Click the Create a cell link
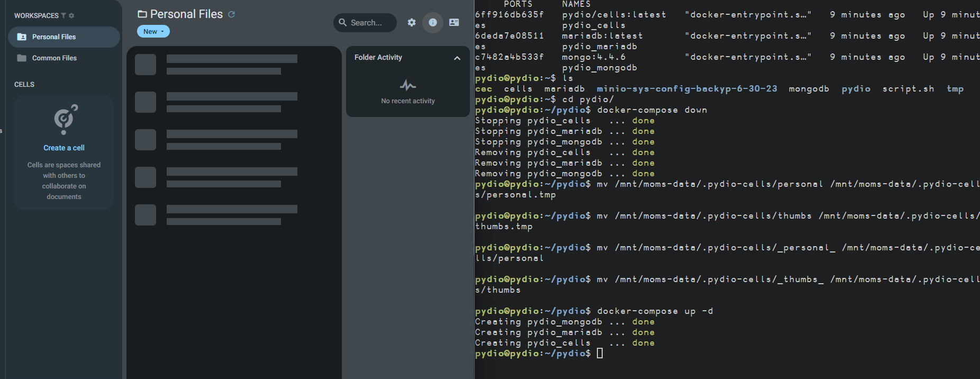980x379 pixels. tap(64, 148)
